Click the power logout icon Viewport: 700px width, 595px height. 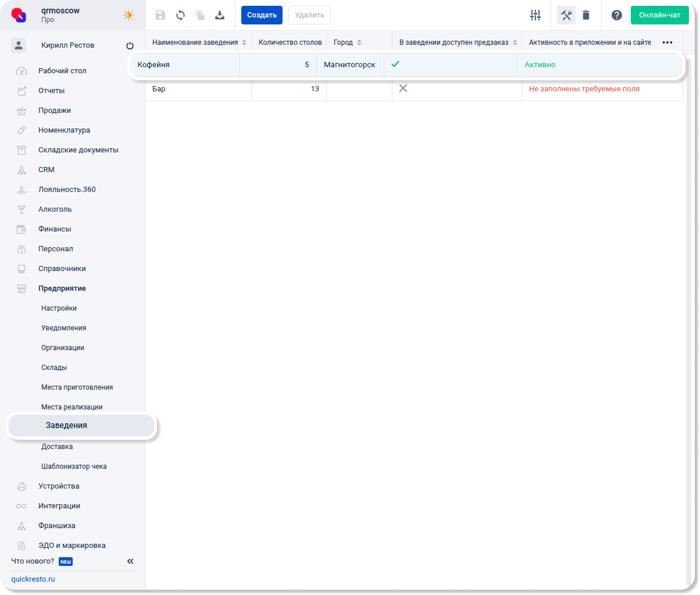(x=130, y=46)
